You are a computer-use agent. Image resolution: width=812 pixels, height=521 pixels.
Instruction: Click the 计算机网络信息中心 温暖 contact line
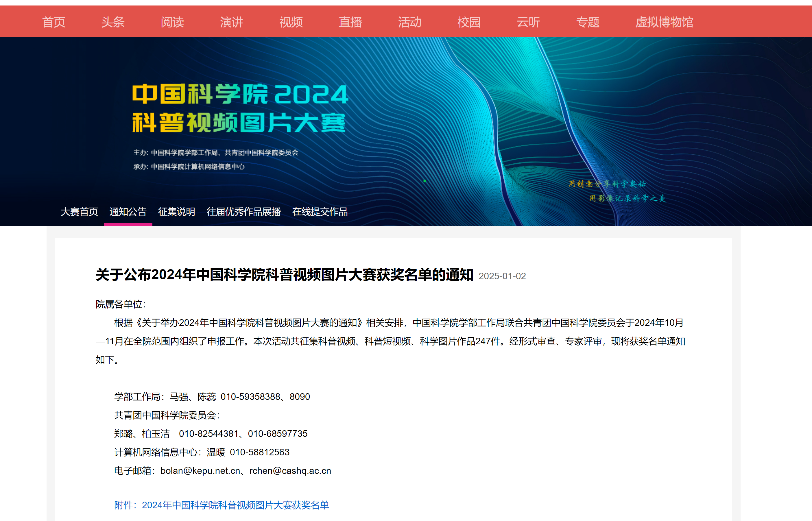click(202, 452)
